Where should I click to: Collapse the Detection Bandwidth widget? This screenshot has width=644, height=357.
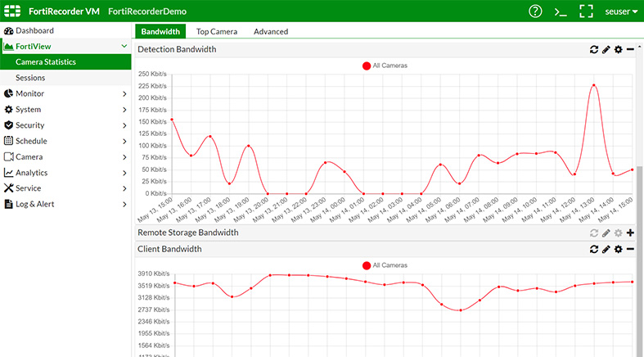point(630,50)
